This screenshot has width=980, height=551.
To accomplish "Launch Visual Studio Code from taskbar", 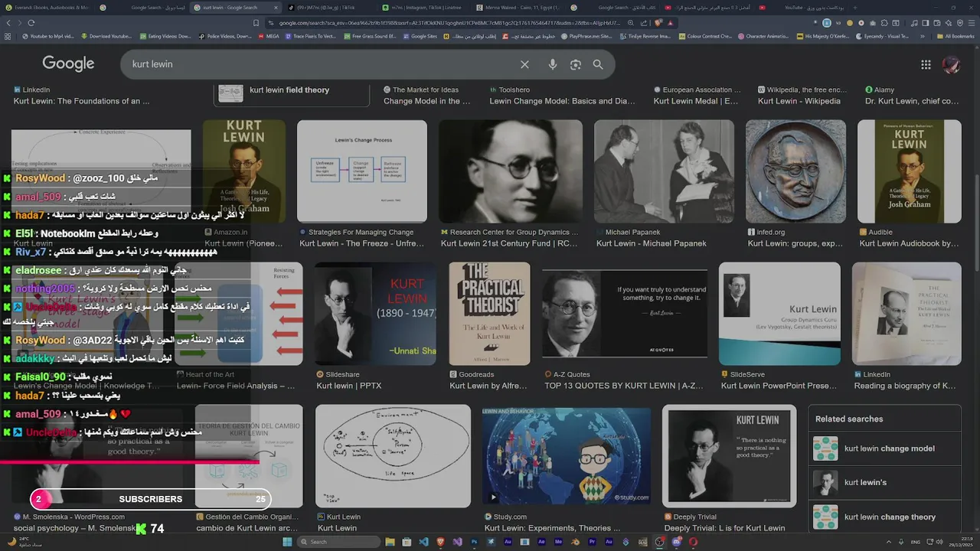I will coord(423,542).
